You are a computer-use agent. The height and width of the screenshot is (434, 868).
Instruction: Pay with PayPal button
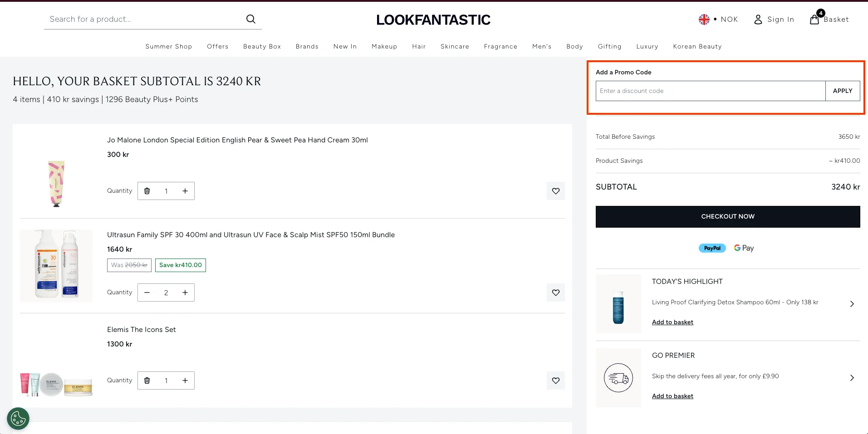pyautogui.click(x=712, y=248)
